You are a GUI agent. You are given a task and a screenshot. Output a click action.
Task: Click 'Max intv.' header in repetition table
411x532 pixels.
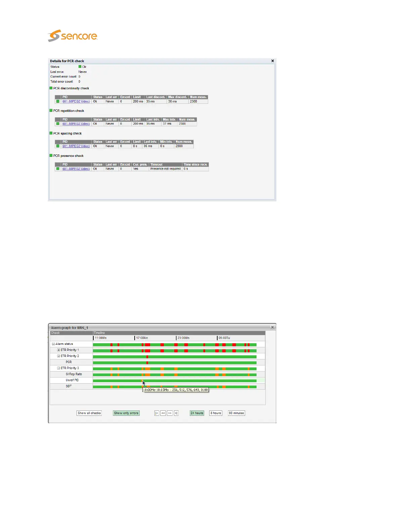(x=169, y=120)
